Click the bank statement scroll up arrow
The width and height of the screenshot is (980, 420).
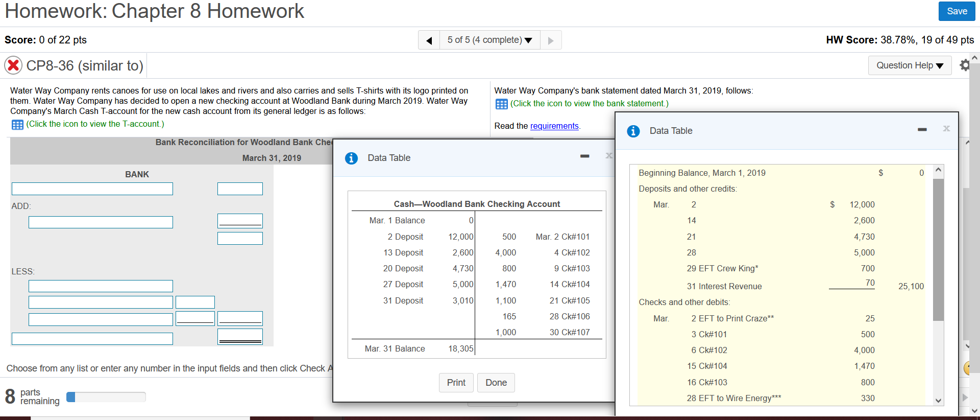click(938, 170)
